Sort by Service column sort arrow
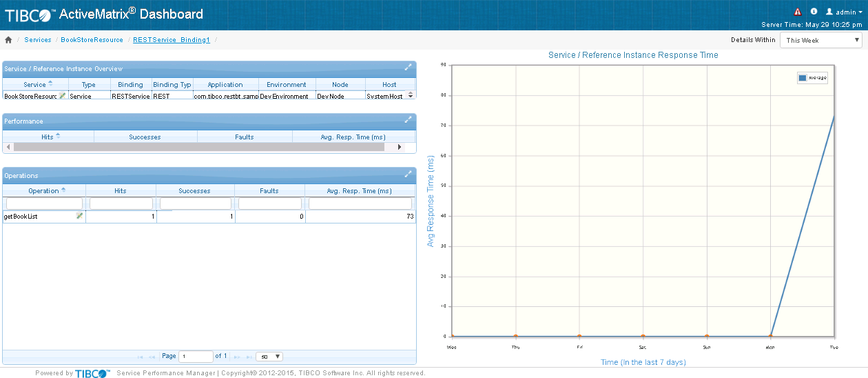 pyautogui.click(x=50, y=84)
